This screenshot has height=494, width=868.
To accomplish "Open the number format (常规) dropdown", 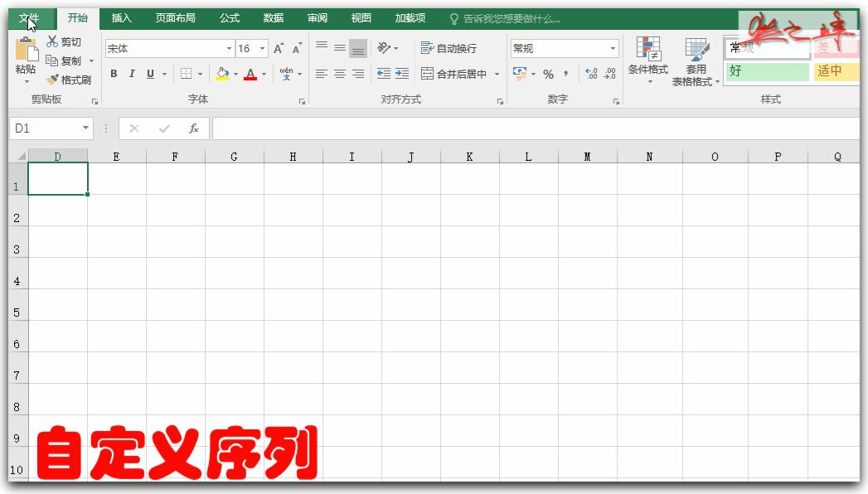I will click(x=613, y=48).
